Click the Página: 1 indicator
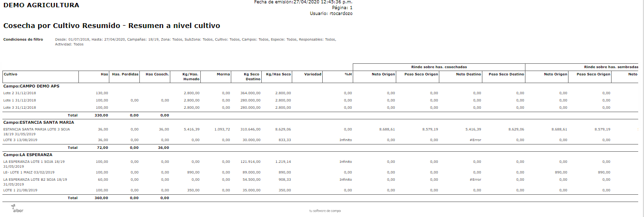Viewport: 644px width, 217px height. 343,8
